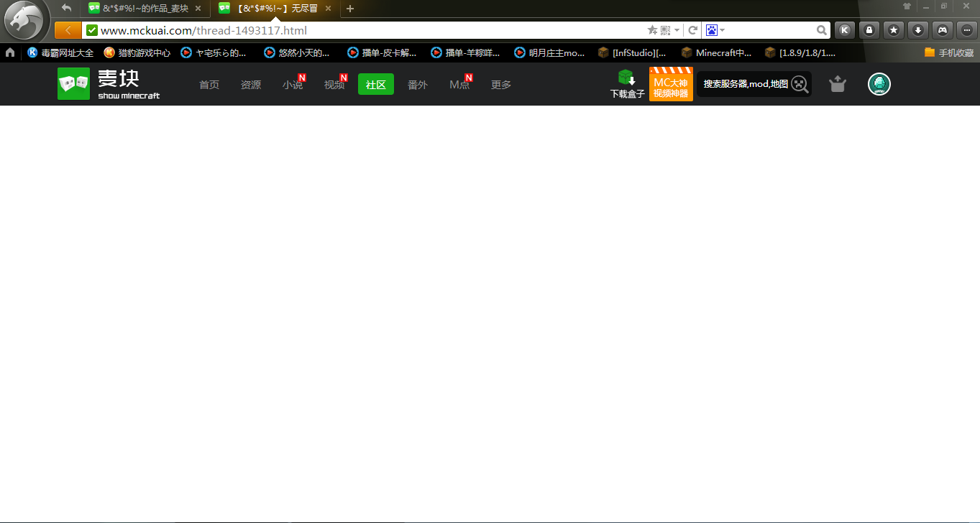Open the 小说 navigation item
Image resolution: width=980 pixels, height=523 pixels.
(x=293, y=85)
